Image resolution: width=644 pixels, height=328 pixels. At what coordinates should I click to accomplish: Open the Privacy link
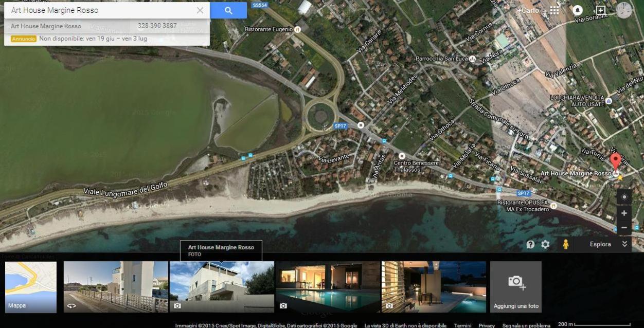487,325
